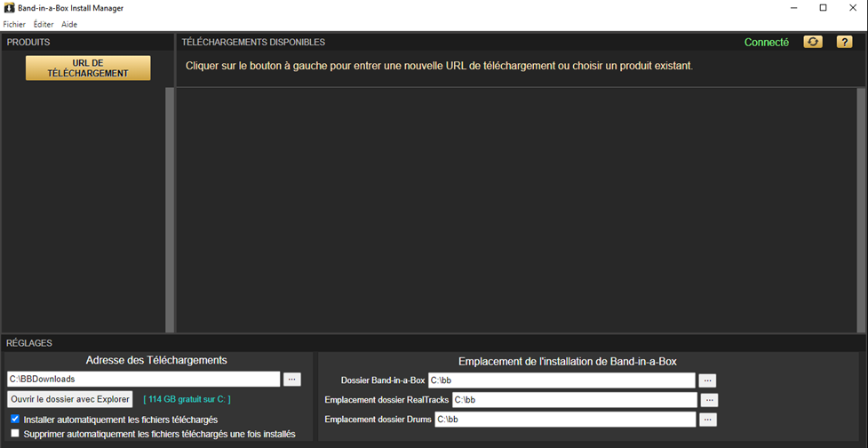Click Ouvrir le dossier avec Explorer
868x448 pixels.
[70, 399]
